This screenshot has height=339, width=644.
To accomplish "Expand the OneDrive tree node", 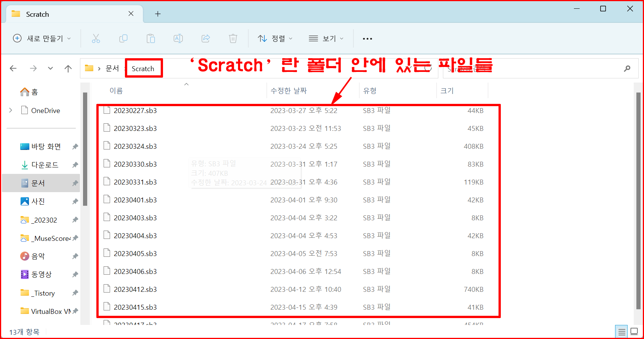I will coord(11,110).
